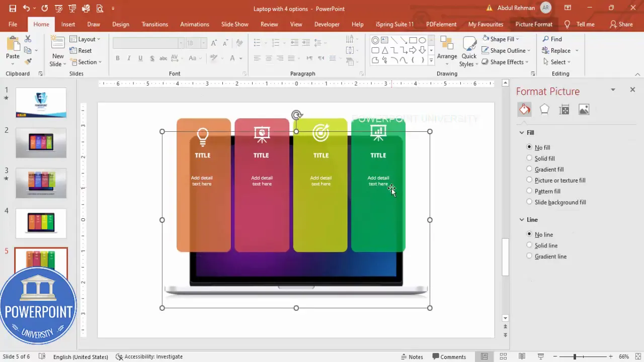Screen dimensions: 644x362
Task: Open the Effects pentagon tab in Format Picture
Action: [x=544, y=109]
